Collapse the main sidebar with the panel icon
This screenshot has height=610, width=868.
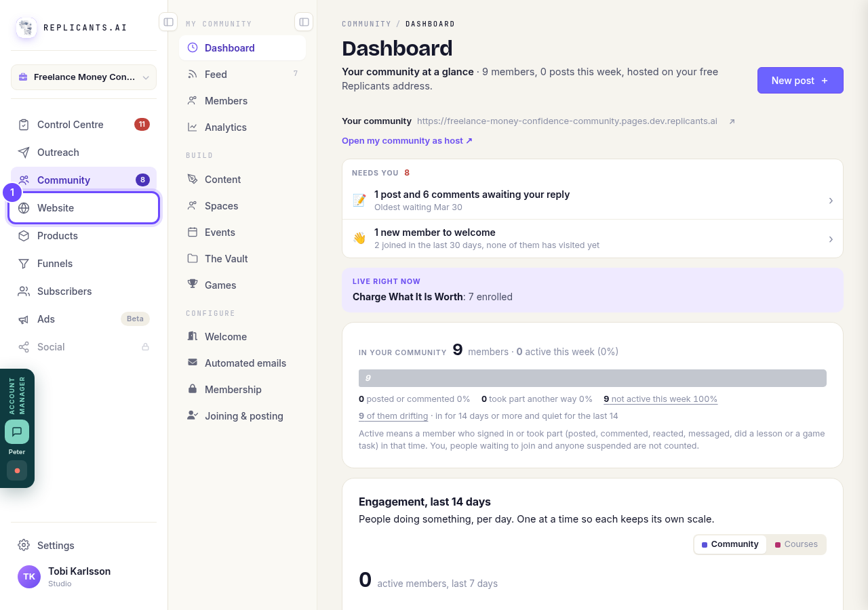click(x=168, y=22)
